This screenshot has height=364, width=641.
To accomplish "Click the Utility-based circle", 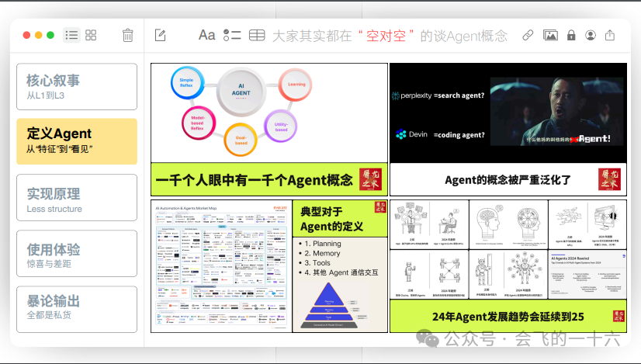I will [280, 127].
